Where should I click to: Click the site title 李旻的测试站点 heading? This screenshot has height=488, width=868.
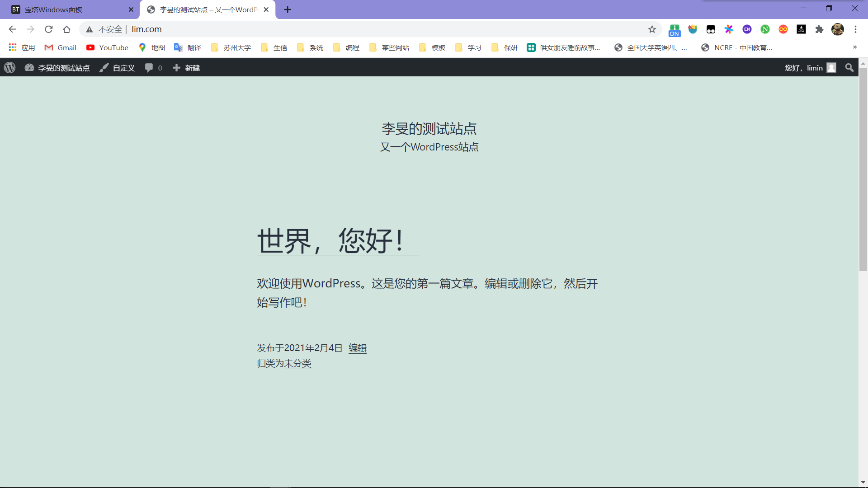[429, 129]
